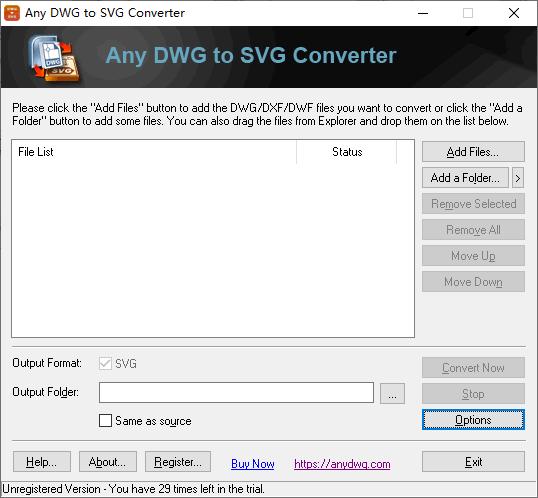Click the Any DWG to SVG Converter banner title
The width and height of the screenshot is (538, 498).
[251, 55]
